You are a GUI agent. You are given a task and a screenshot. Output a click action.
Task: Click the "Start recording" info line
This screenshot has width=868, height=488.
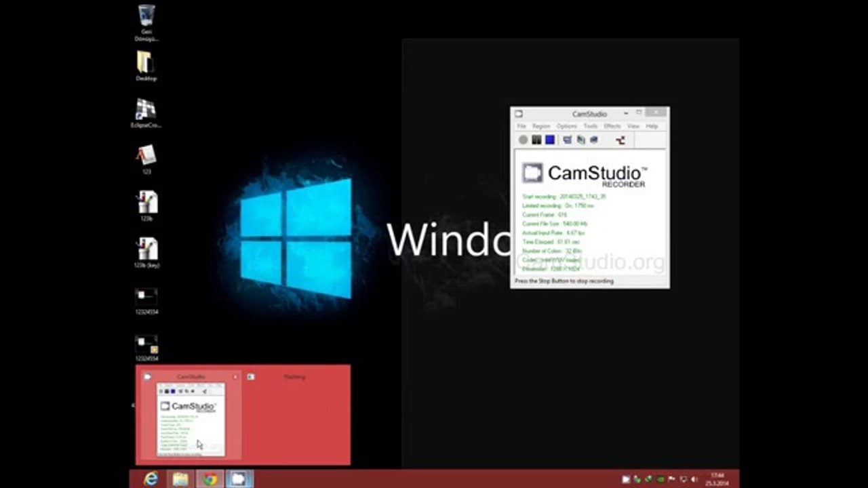pyautogui.click(x=564, y=197)
